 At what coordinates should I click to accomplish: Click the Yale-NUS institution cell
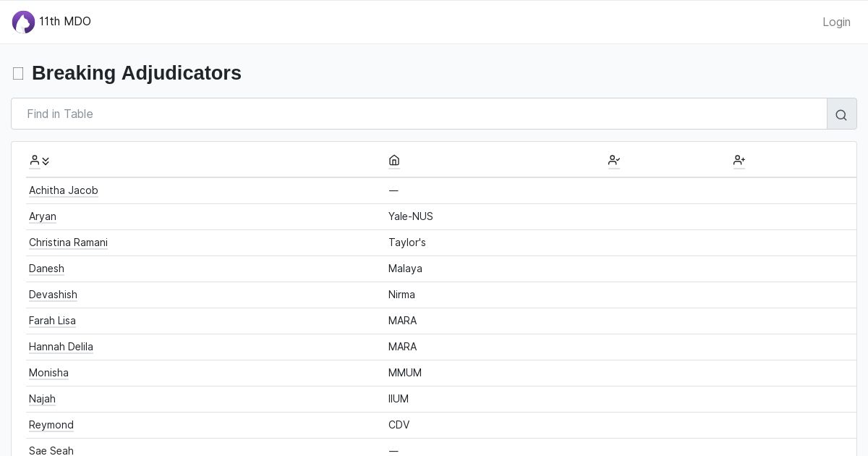tap(411, 216)
